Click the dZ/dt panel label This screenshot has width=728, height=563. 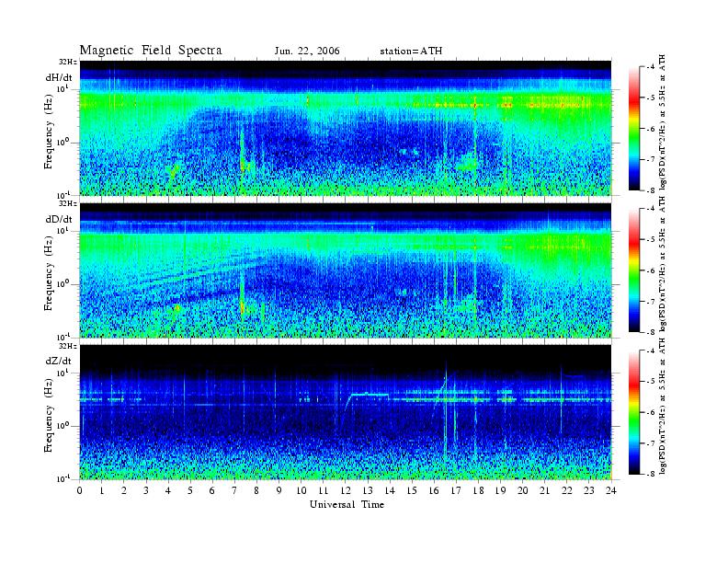(59, 361)
